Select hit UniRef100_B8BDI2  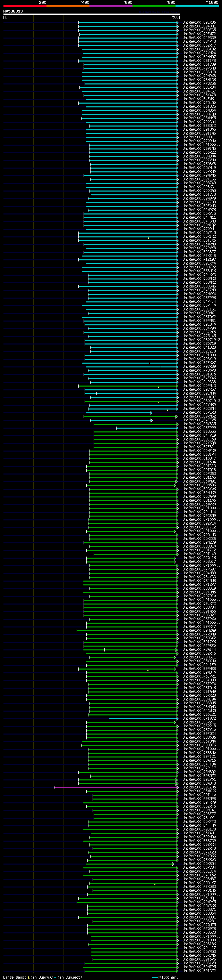click(x=199, y=126)
